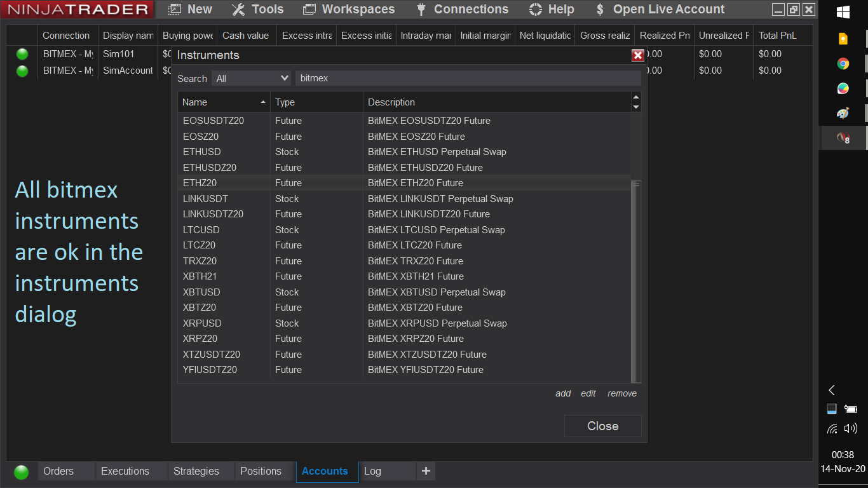Click the green status dot for SimAccount
The height and width of the screenshot is (488, 868).
pos(22,71)
